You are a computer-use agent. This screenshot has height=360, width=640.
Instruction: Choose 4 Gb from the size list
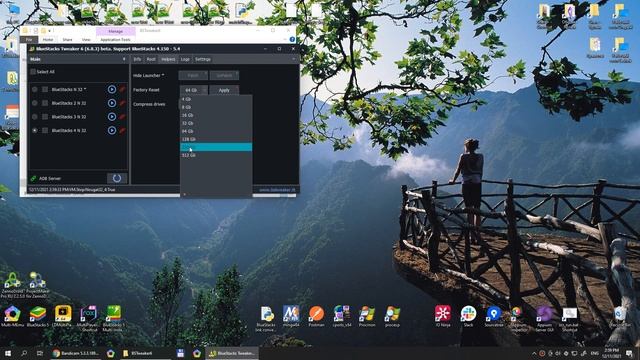216,99
